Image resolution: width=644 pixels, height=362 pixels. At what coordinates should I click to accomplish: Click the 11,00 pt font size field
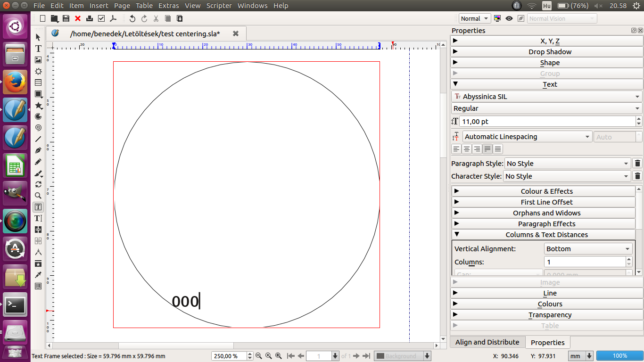(547, 122)
